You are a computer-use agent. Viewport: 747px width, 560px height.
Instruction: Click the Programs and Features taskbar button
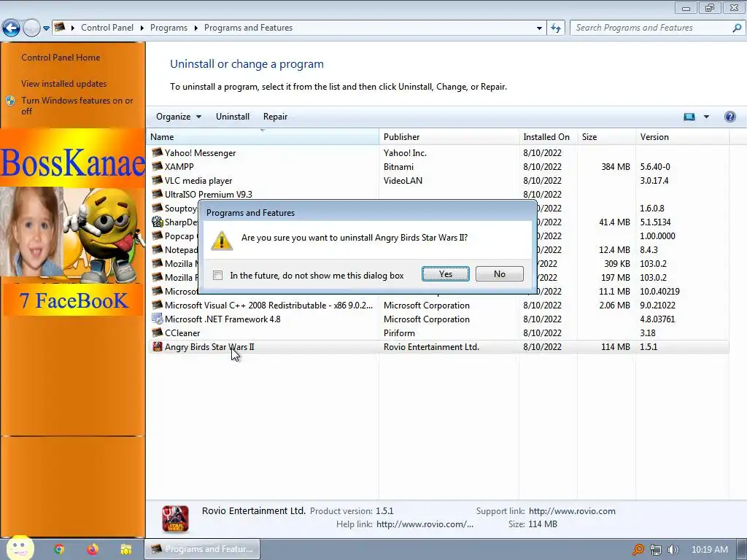coord(202,549)
